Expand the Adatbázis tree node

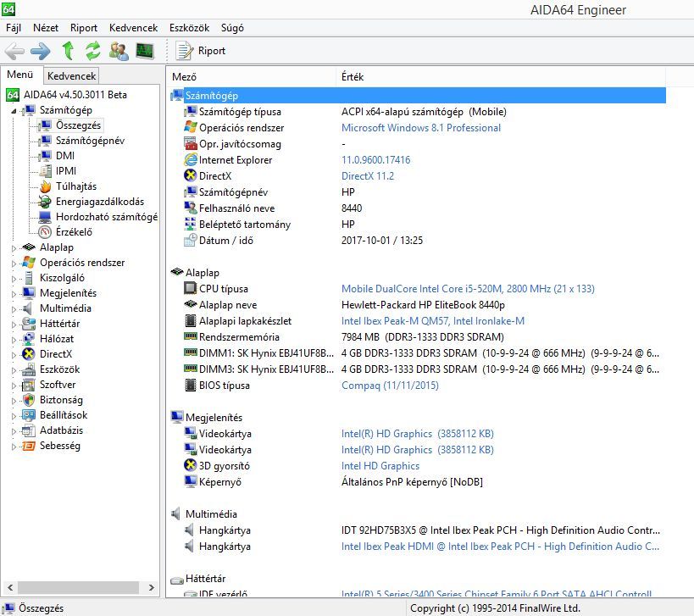coord(14,431)
